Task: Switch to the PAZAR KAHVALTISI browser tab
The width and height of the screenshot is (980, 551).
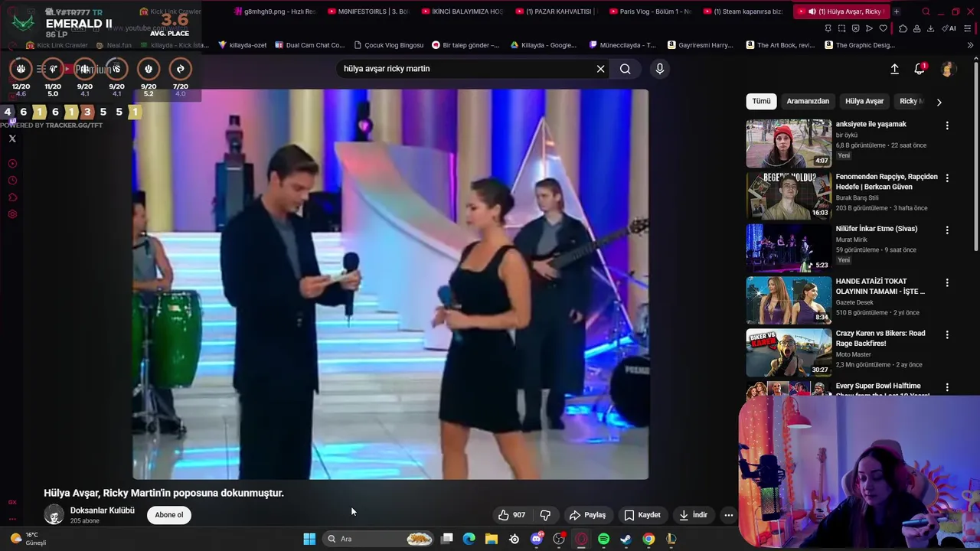Action: tap(557, 11)
